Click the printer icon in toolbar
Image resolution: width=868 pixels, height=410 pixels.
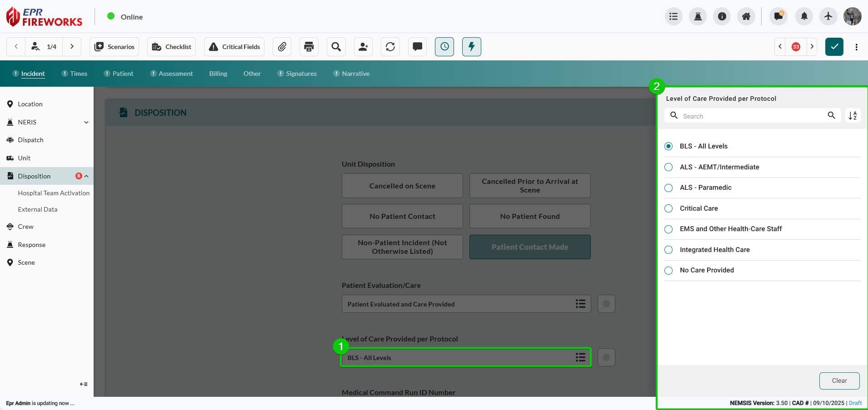(309, 47)
